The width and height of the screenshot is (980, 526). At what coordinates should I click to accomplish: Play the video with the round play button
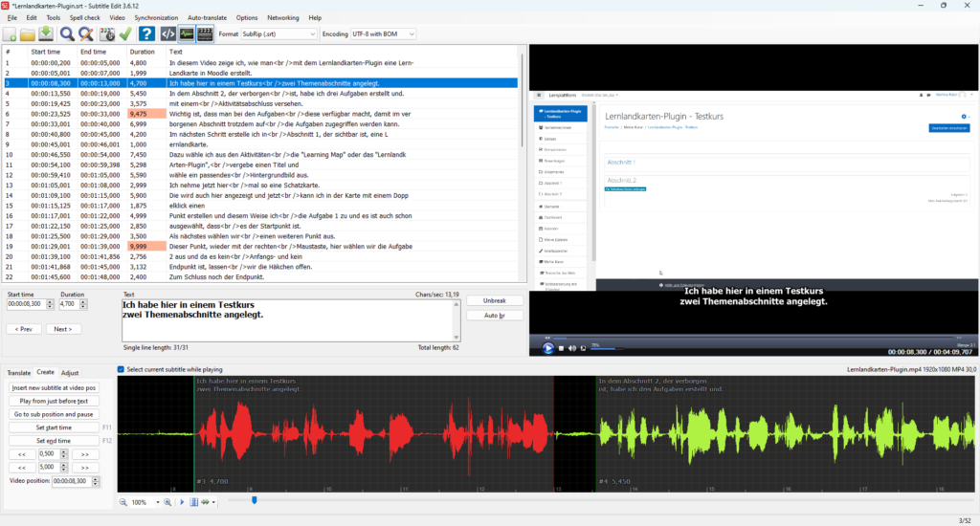(x=548, y=348)
